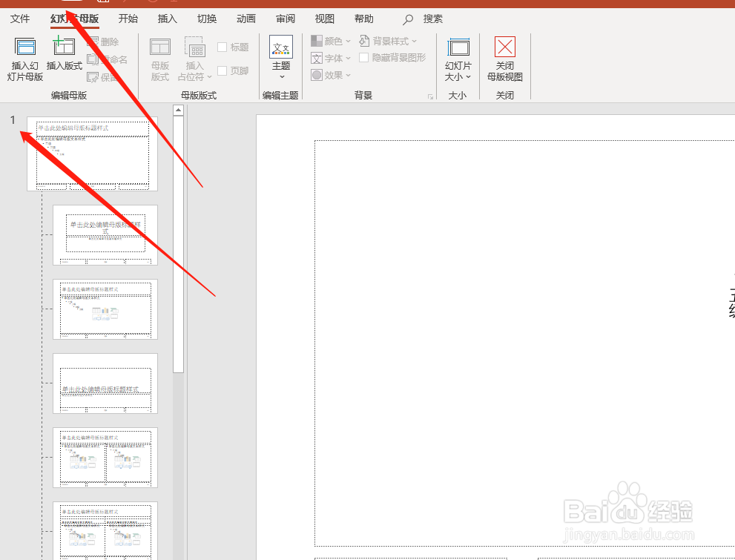Toggle the 标题 (Title) checkbox
Screen dimensions: 735x560
[221, 46]
